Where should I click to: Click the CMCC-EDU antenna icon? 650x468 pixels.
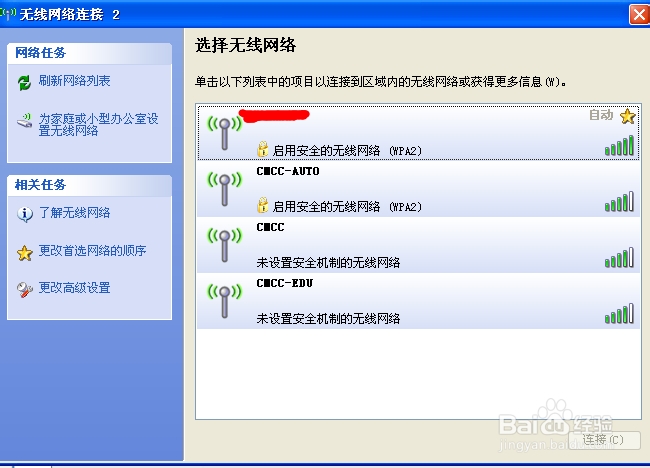[224, 301]
